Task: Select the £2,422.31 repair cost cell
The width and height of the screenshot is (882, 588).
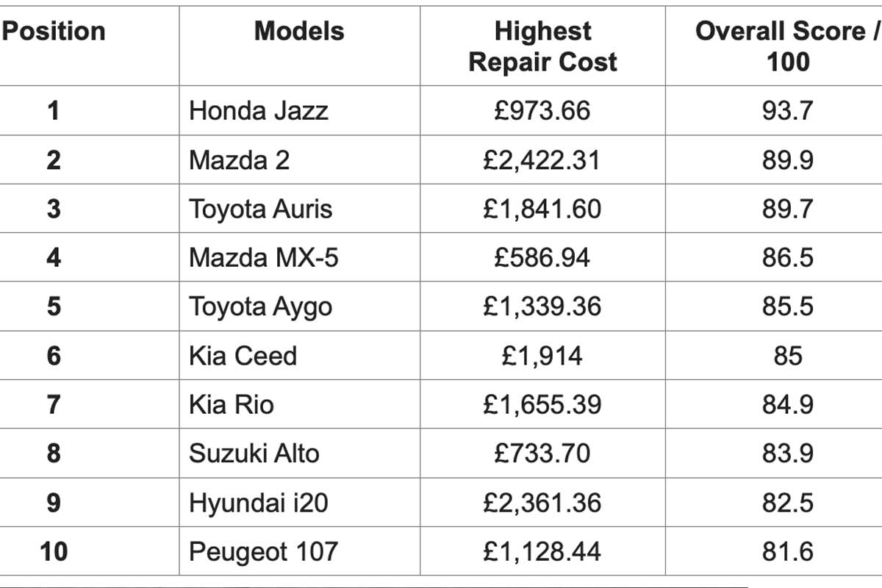Action: [542, 160]
